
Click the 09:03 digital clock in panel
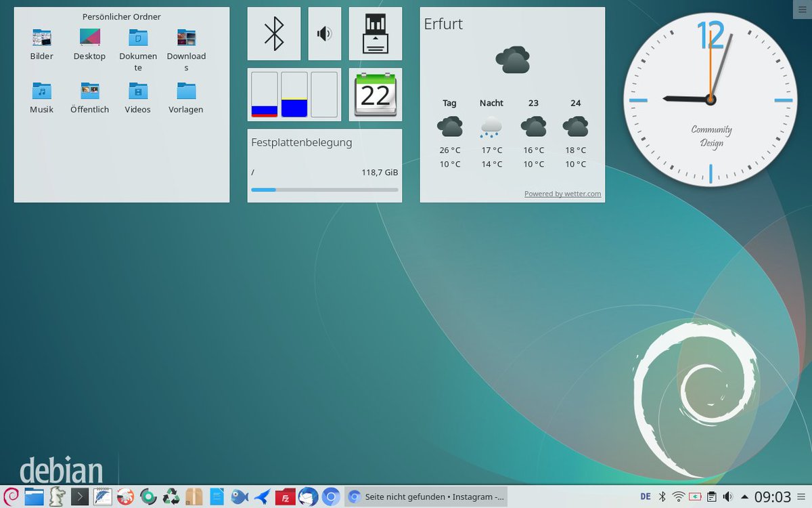point(773,496)
